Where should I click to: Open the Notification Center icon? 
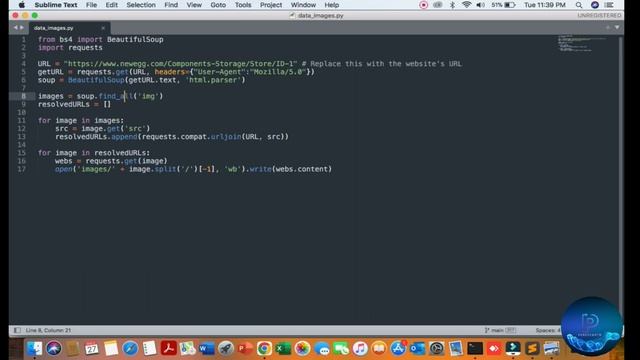tap(609, 5)
